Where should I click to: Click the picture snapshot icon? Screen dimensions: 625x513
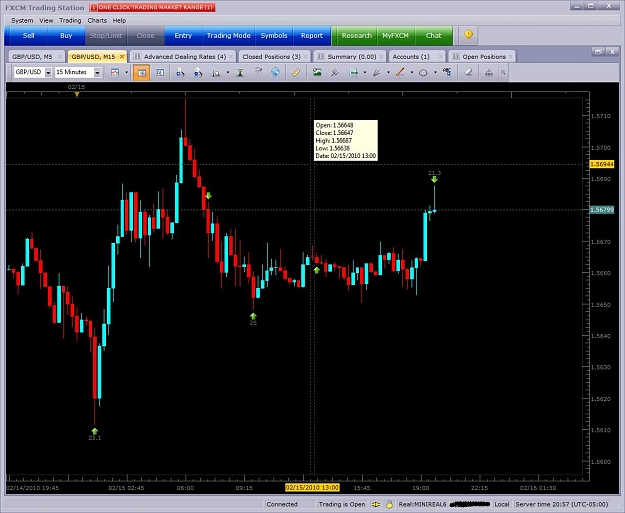[317, 72]
